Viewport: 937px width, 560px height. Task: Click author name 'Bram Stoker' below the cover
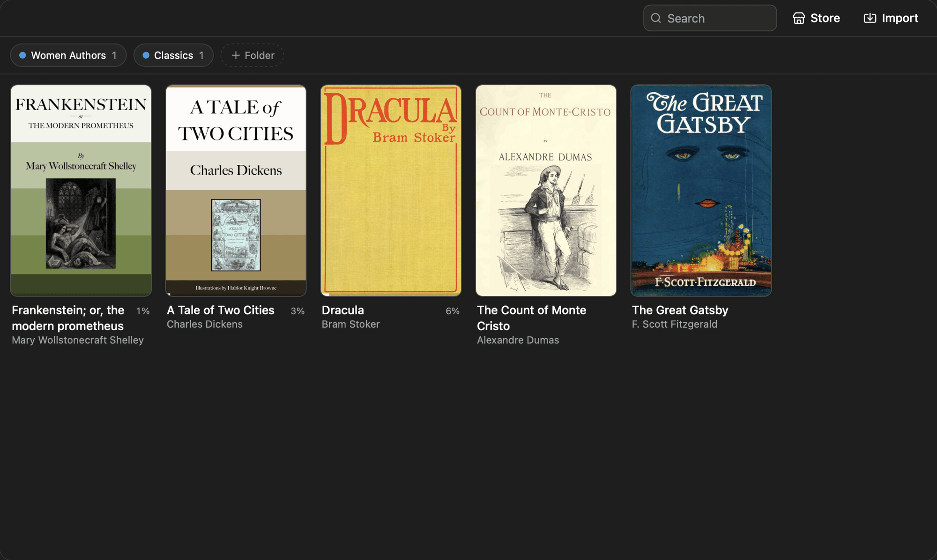tap(351, 324)
